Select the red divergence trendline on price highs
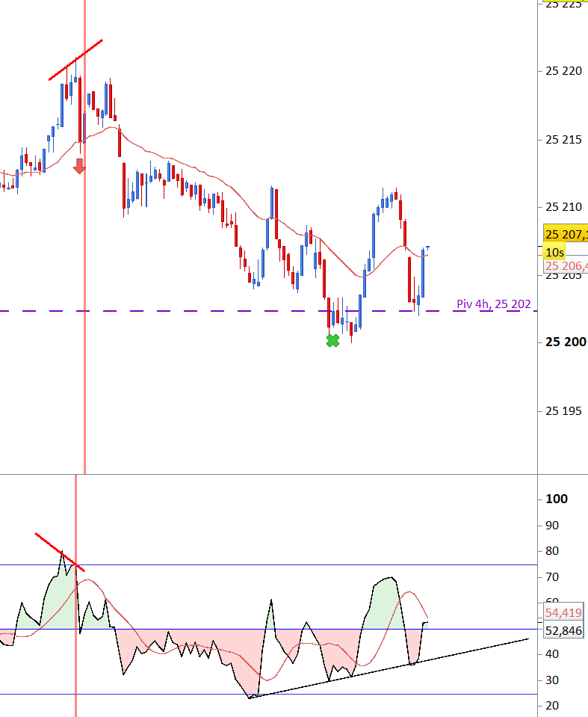588x717 pixels. tap(76, 60)
